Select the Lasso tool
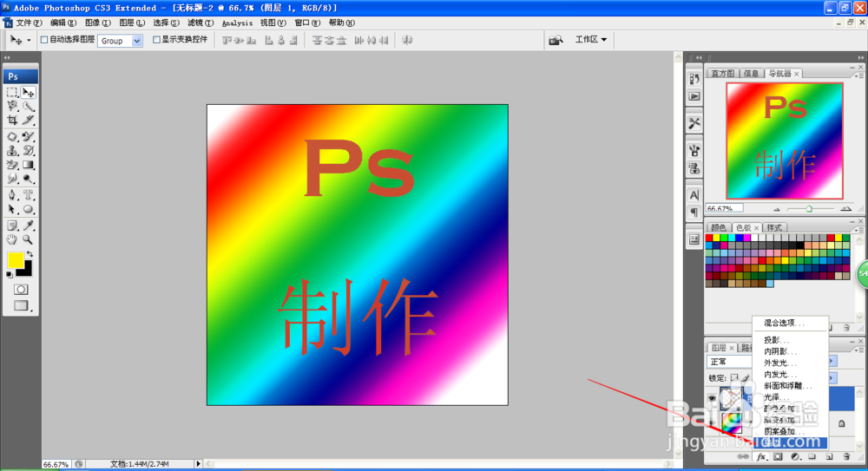Viewport: 868px width, 471px height. click(x=12, y=106)
